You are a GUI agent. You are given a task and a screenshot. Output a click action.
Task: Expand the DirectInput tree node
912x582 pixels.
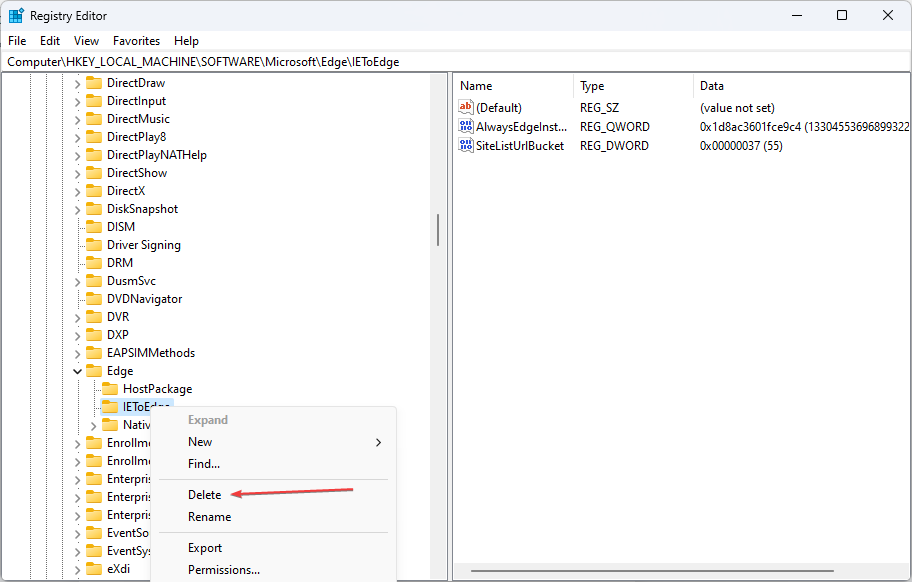pyautogui.click(x=77, y=102)
